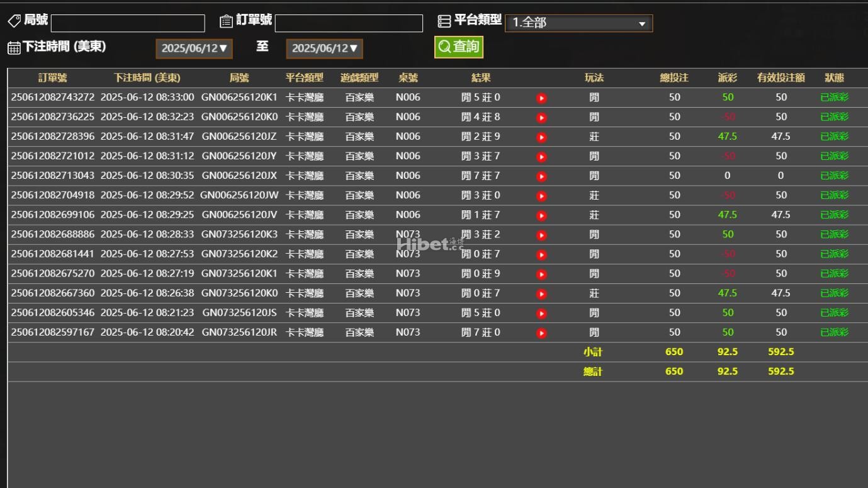Open the end date picker

(324, 48)
